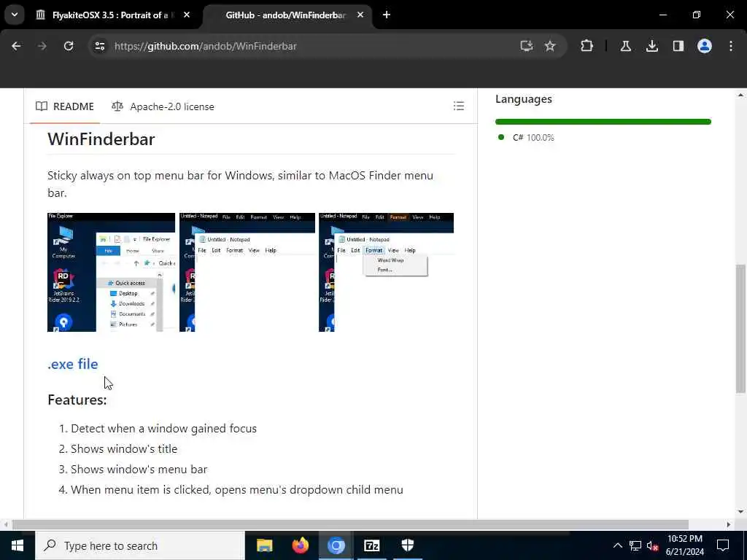747x560 pixels.
Task: Reload the current page
Action: (69, 46)
